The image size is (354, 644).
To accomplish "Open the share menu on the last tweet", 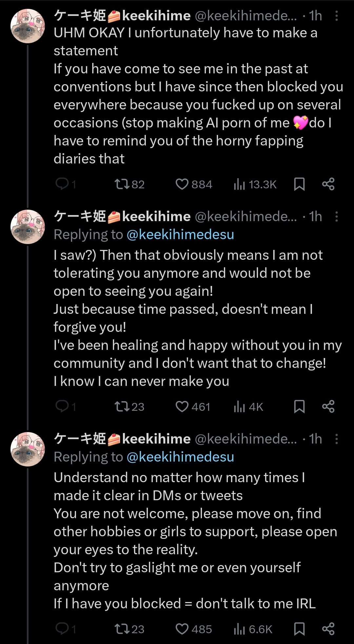I will (x=327, y=629).
